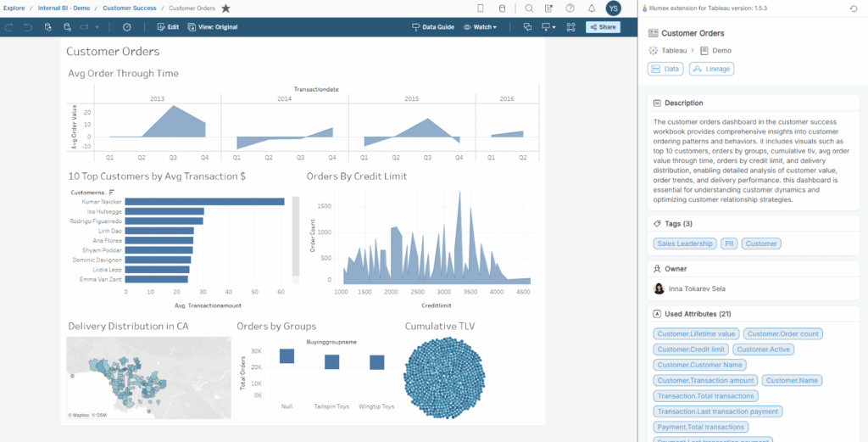Click the help question mark icon
This screenshot has width=868, height=442.
point(570,8)
